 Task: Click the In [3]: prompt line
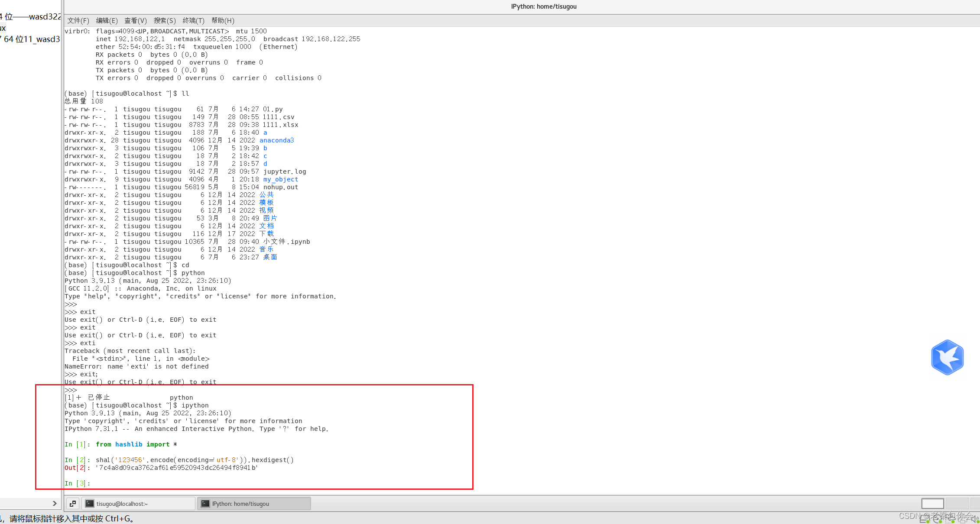[78, 483]
